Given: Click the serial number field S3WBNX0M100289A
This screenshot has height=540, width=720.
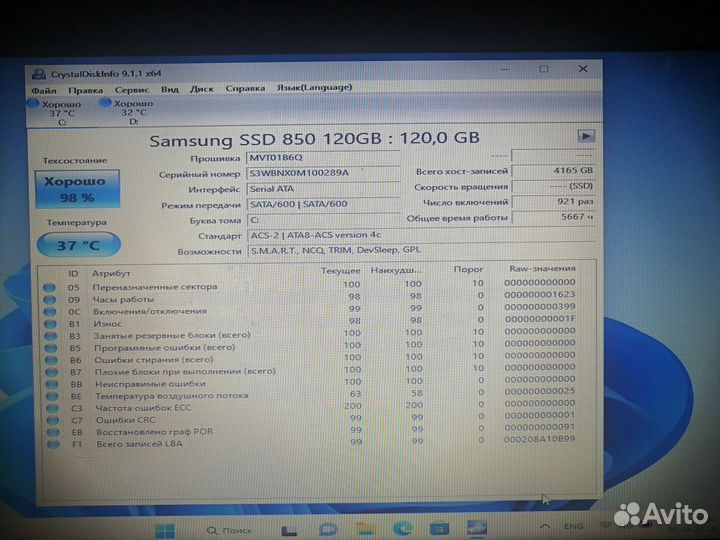Looking at the screenshot, I should [323, 173].
